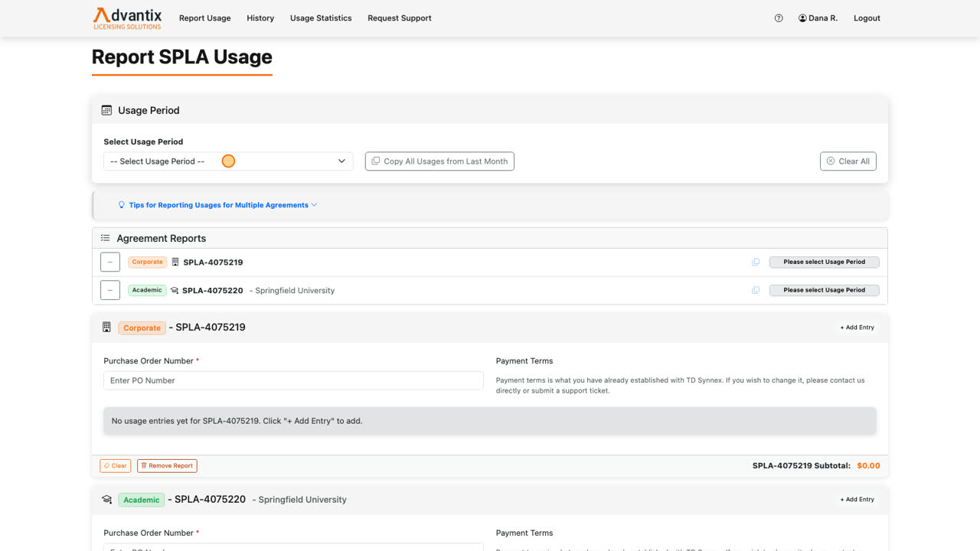Collapse the SPLA-4075220 agreement row
The image size is (980, 551).
[x=110, y=290]
